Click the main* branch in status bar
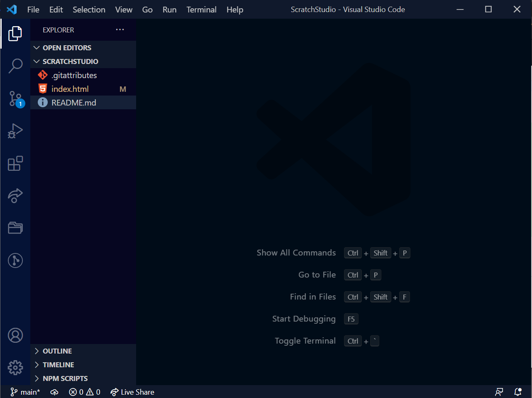 click(x=25, y=392)
